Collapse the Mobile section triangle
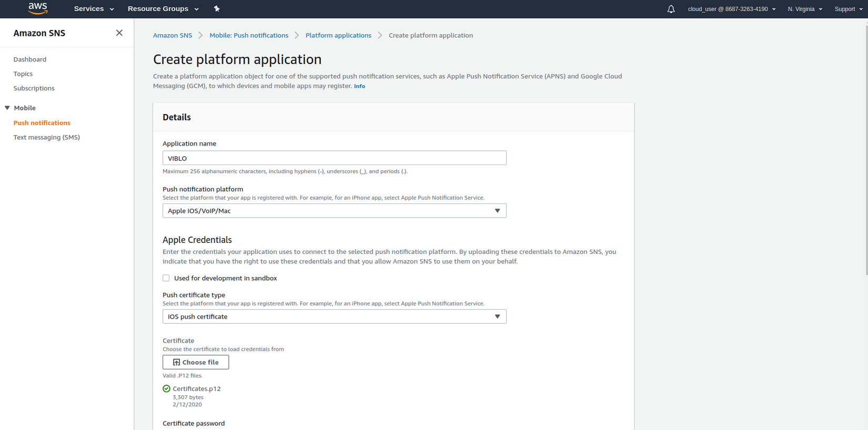The width and height of the screenshot is (868, 430). (7, 108)
